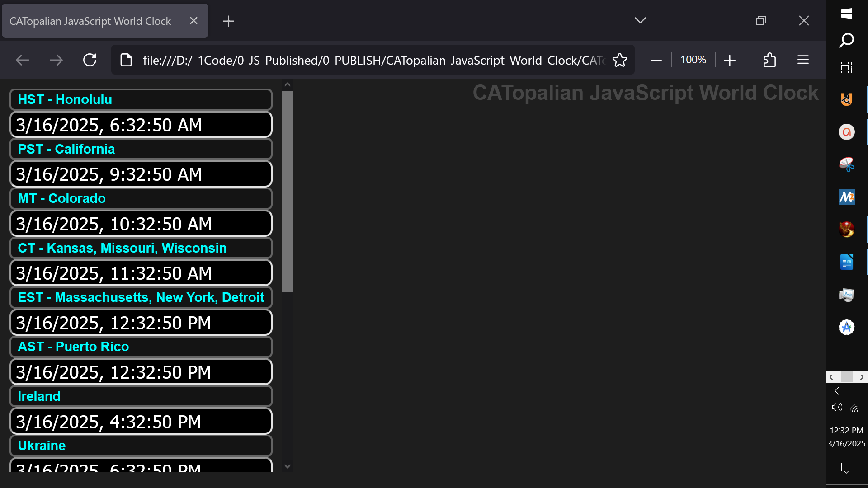Screen dimensions: 868x488
Task: Reload the world clock page
Action: click(90, 60)
